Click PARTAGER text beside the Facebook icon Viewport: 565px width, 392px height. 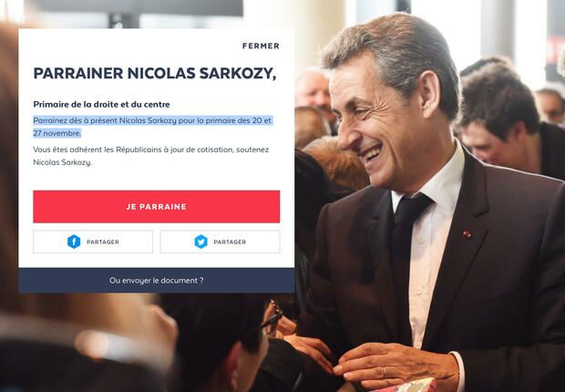103,242
